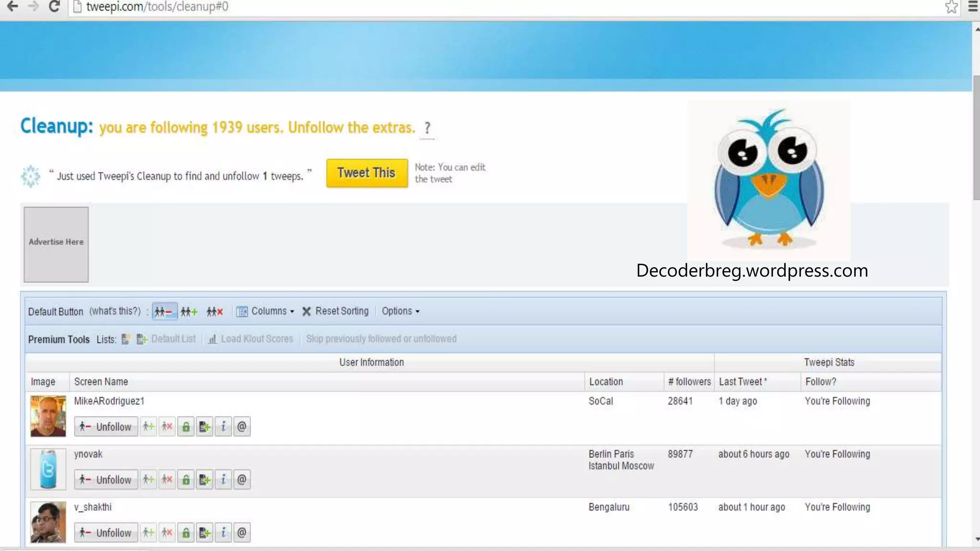Screen dimensions: 980x551
Task: Open the Chrome hamburger menu
Action: 973,7
